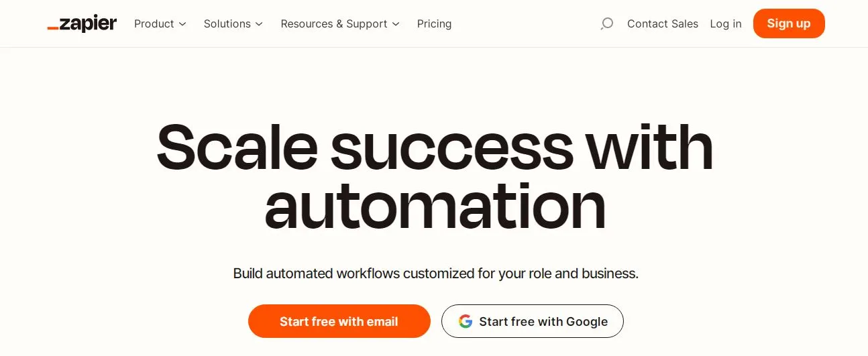The height and width of the screenshot is (356, 868).
Task: Click the Google G logo icon
Action: click(x=466, y=321)
